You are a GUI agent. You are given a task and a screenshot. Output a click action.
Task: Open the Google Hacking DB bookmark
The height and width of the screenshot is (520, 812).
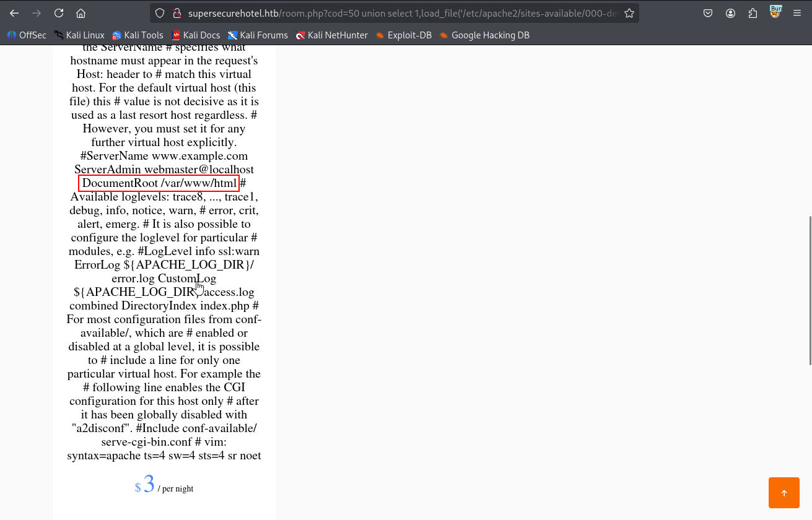coord(484,35)
